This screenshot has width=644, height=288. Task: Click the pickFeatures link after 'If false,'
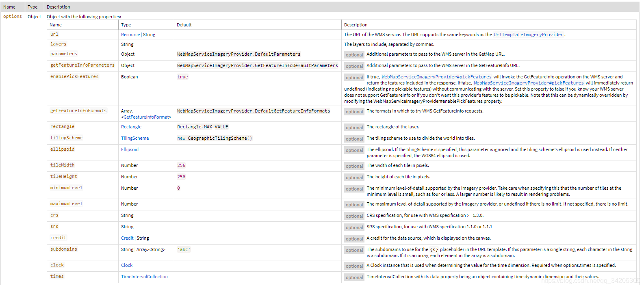coord(529,83)
